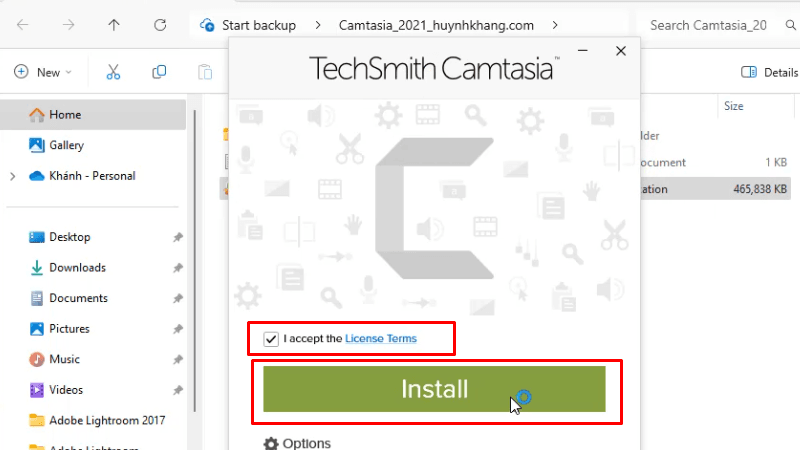Click the Cut scissors icon in toolbar
The width and height of the screenshot is (800, 450).
pyautogui.click(x=113, y=72)
